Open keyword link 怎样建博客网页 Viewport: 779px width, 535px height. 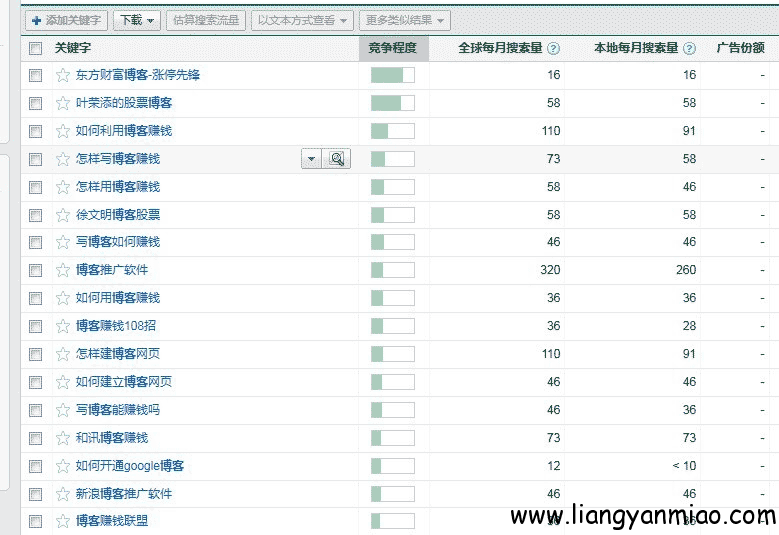[x=118, y=354]
